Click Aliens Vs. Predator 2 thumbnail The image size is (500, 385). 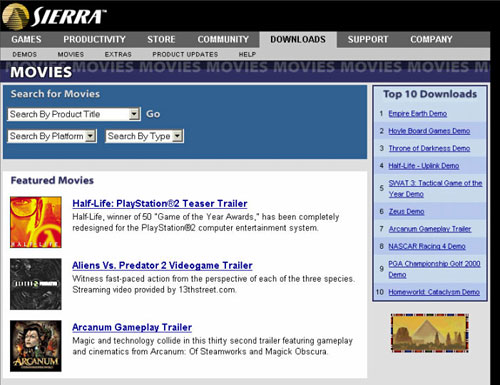click(36, 284)
